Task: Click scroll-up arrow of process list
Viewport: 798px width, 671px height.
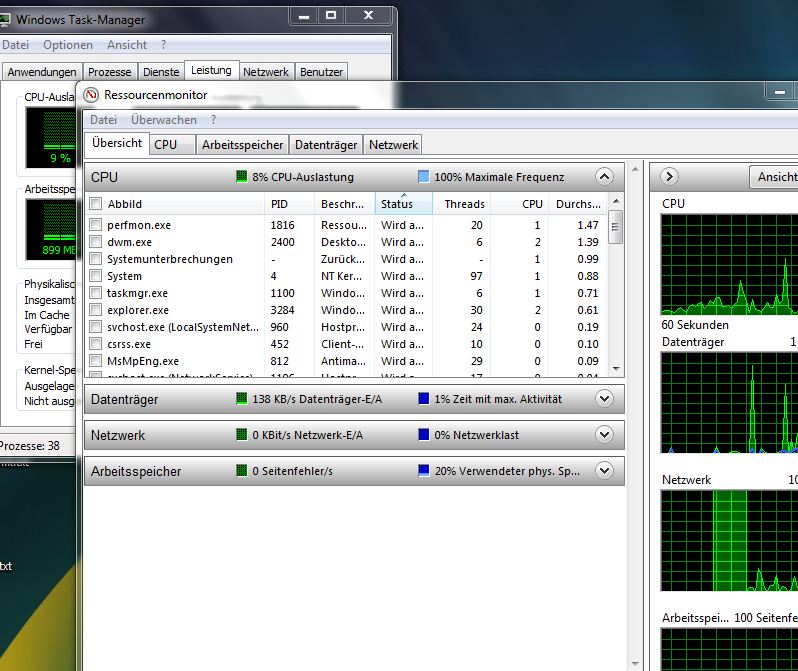Action: [x=616, y=201]
